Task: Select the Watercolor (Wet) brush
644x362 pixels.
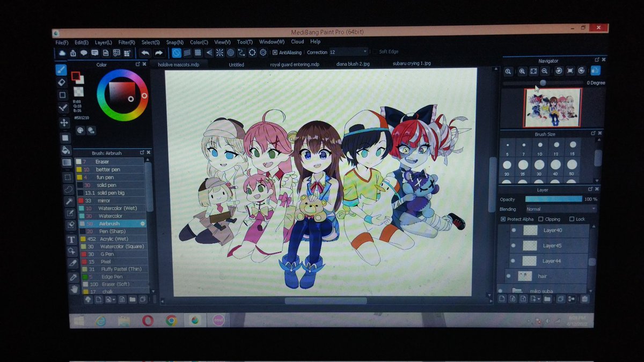Action: tap(110, 208)
